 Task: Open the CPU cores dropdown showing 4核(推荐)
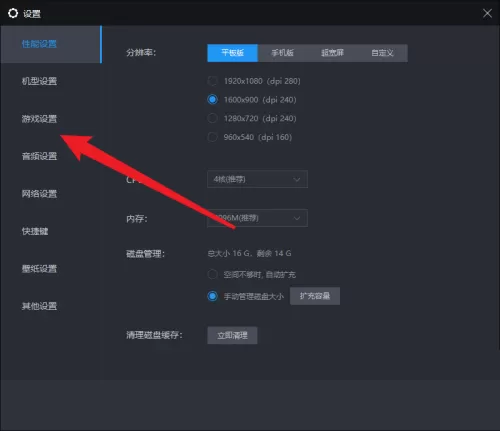[257, 179]
